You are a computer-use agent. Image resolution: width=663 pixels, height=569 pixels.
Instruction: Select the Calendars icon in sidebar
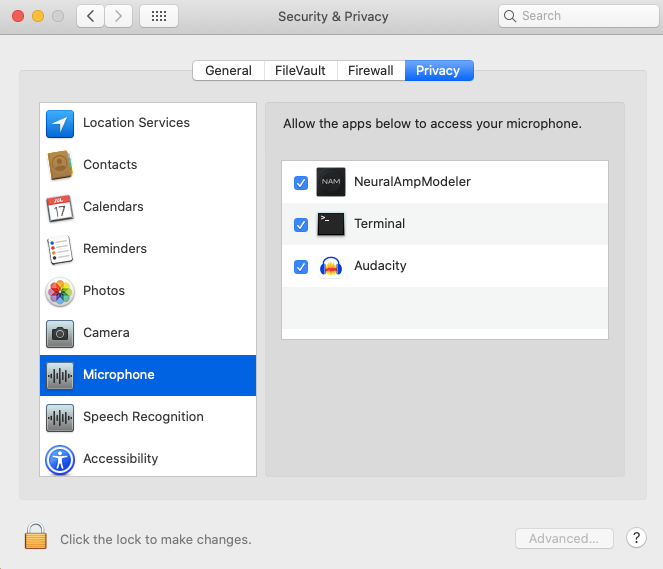[60, 208]
